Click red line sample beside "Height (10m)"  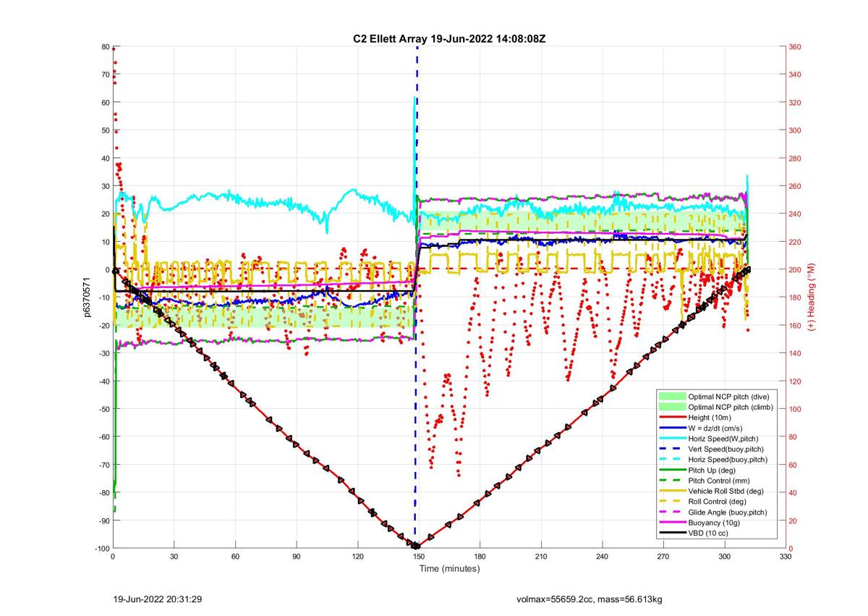(x=672, y=418)
